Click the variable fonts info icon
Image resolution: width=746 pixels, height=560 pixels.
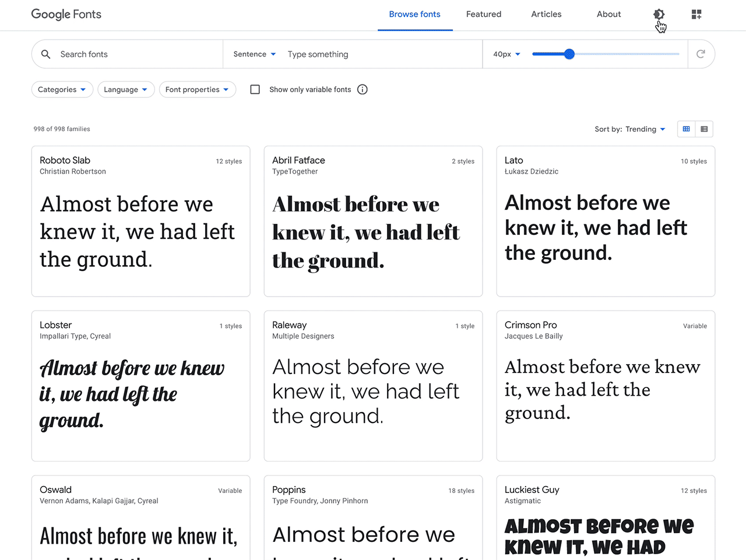pyautogui.click(x=362, y=89)
